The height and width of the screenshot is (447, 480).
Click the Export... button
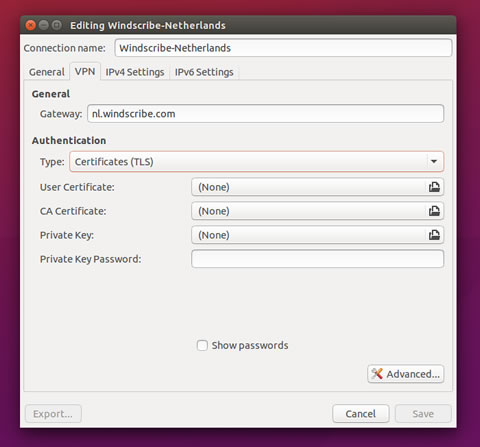53,414
